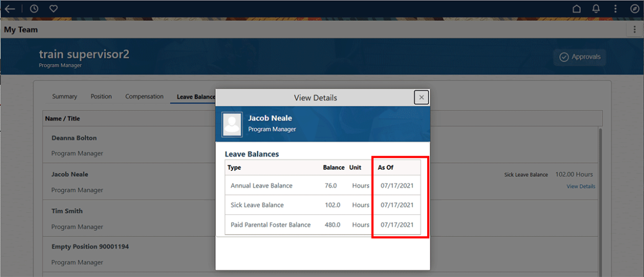Click View Details link for Jacob Neale
Viewport: 644px width, 277px height.
[581, 186]
